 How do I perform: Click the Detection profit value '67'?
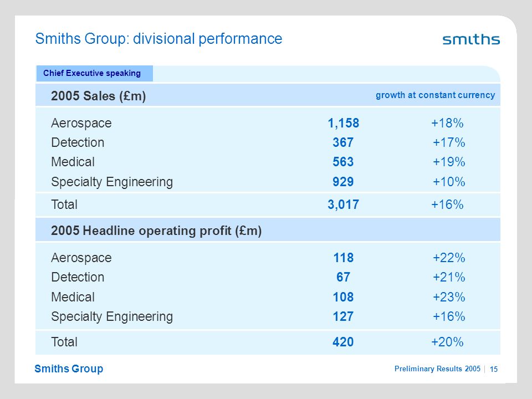344,277
